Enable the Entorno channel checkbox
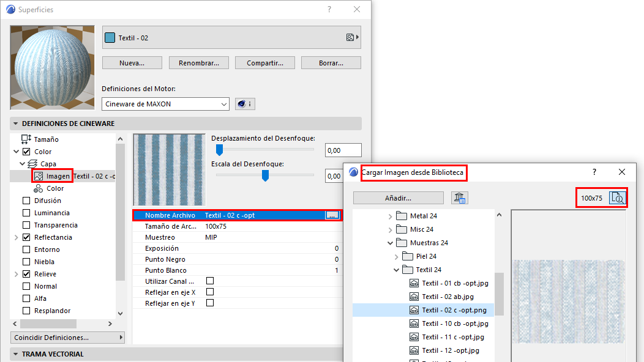 coord(26,249)
